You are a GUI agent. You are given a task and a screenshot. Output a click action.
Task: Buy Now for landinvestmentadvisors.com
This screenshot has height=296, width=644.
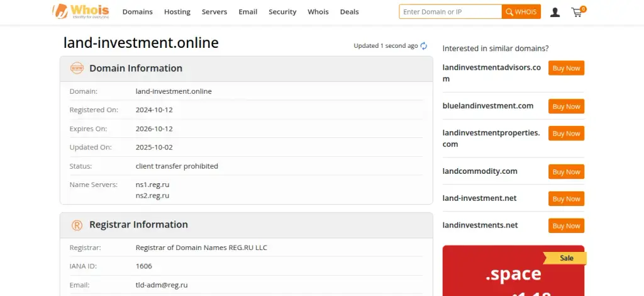pyautogui.click(x=567, y=68)
